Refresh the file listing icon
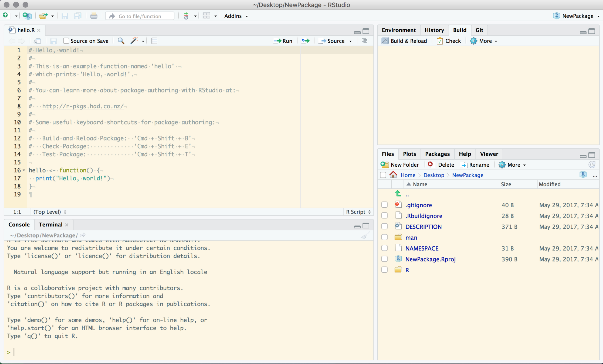Viewport: 603px width, 364px height. coord(592,165)
